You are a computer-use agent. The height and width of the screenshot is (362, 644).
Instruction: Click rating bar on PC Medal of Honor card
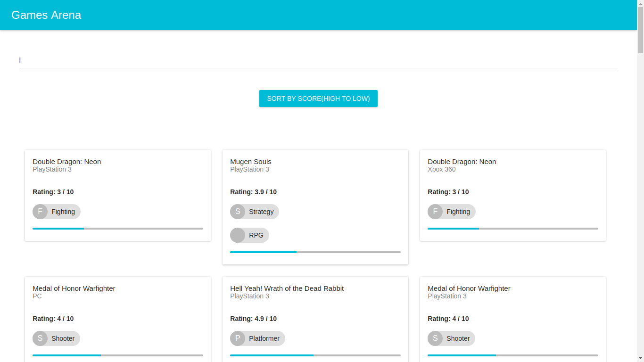point(118,355)
